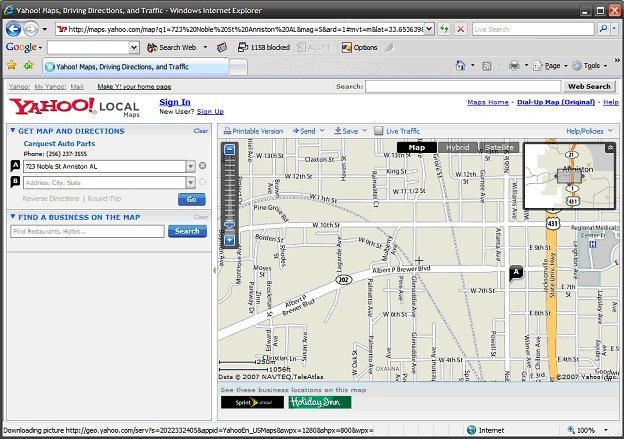Focus the address B input field
The height and width of the screenshot is (439, 624).
pyautogui.click(x=105, y=182)
